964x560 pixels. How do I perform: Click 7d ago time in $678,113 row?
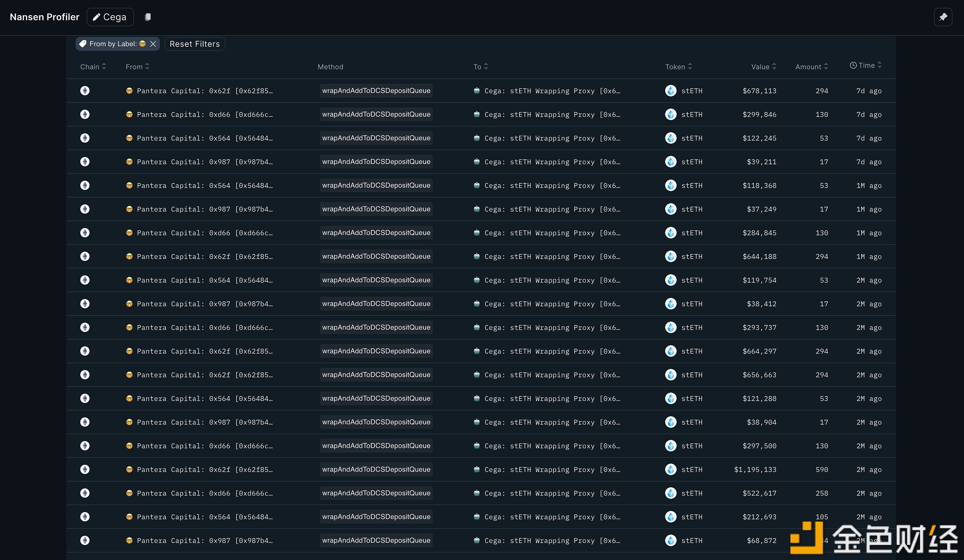869,91
